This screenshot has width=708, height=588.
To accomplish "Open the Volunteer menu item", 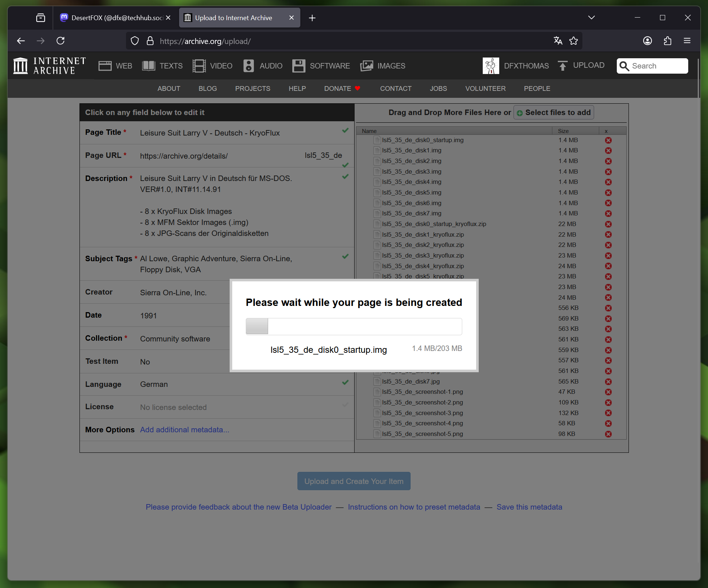I will click(x=485, y=89).
